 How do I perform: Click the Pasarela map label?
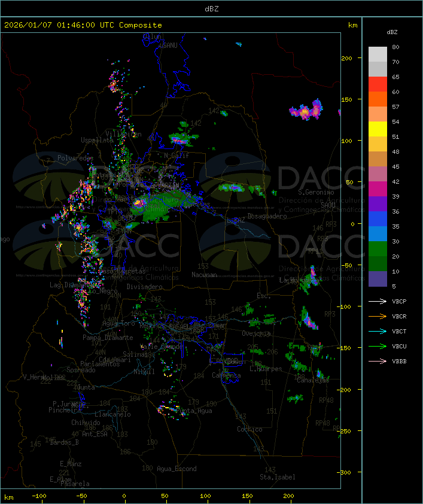tap(75, 484)
